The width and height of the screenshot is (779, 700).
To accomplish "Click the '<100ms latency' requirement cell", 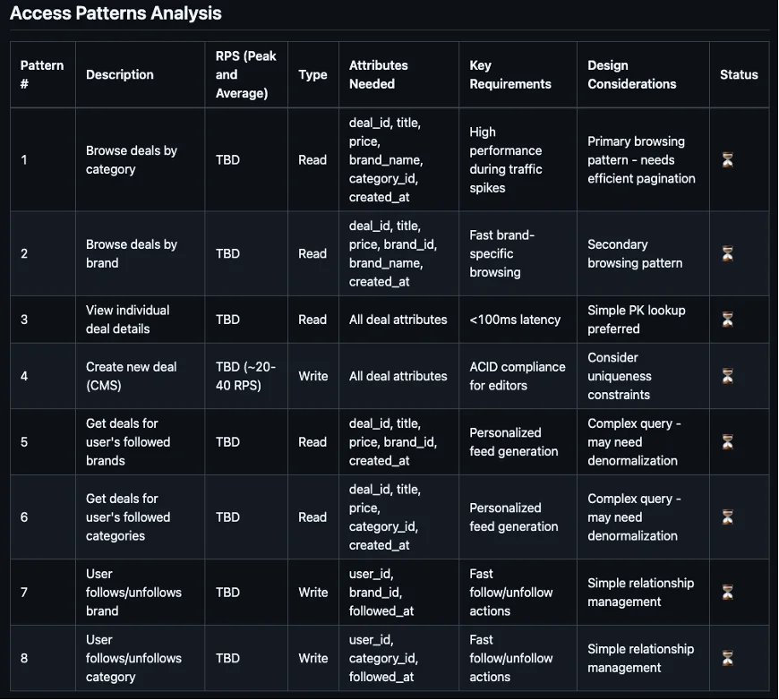I will [x=515, y=320].
